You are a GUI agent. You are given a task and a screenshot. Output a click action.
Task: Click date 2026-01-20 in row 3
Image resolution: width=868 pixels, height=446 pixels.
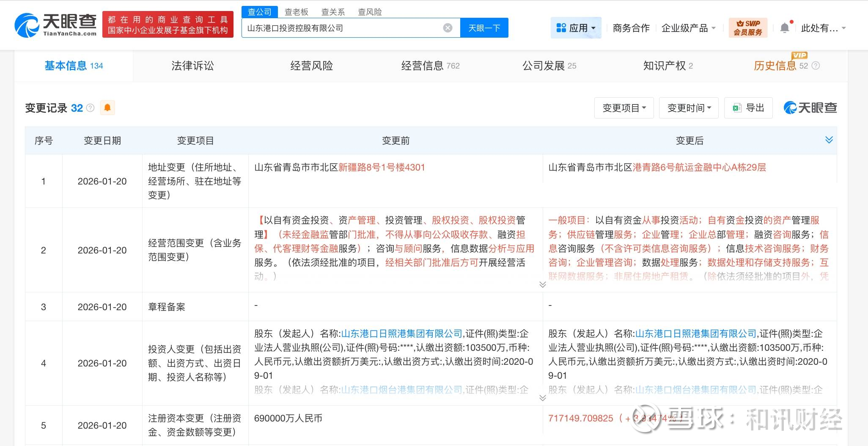pos(102,307)
